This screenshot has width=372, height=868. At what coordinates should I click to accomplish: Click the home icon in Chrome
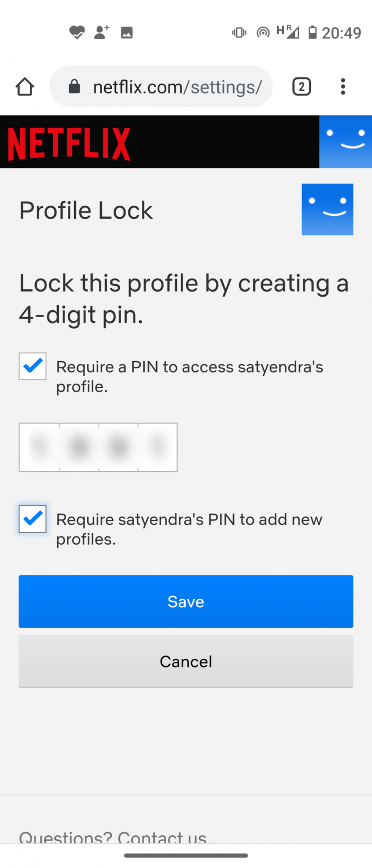tap(24, 86)
